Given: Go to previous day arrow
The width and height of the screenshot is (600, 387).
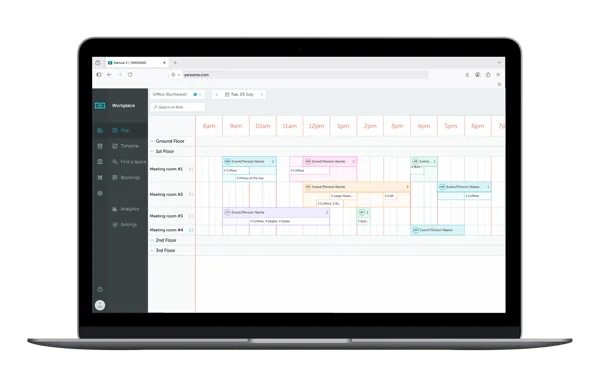Looking at the screenshot, I should point(217,94).
